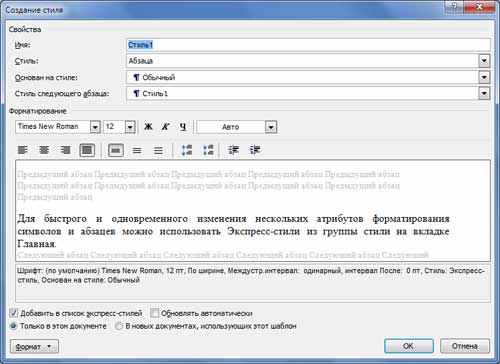The height and width of the screenshot is (364, 500).
Task: Toggle underline Ч formatting button
Action: click(183, 127)
